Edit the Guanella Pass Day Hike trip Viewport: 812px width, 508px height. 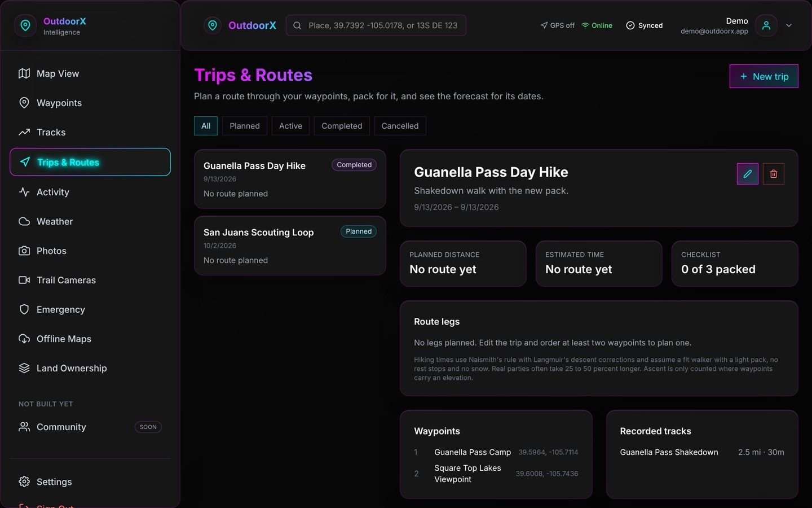pos(747,174)
